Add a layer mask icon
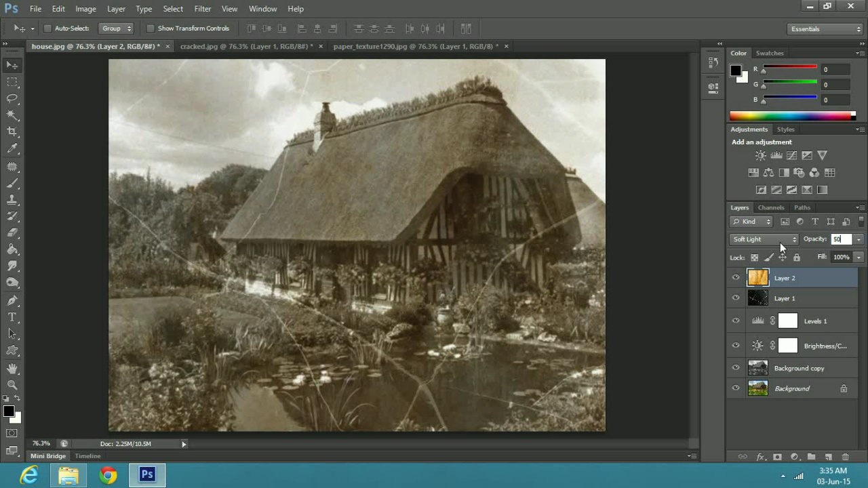The image size is (868, 488). click(x=777, y=457)
